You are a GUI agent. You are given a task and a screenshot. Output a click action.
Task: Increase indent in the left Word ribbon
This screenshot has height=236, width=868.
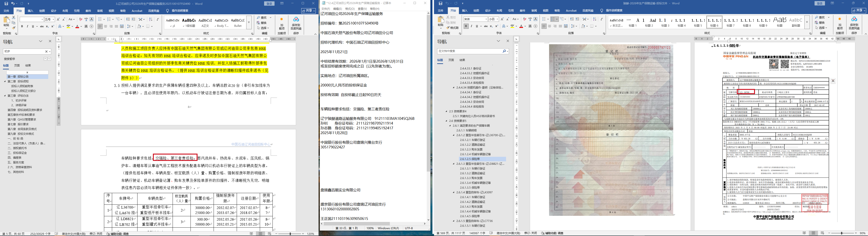coord(133,19)
